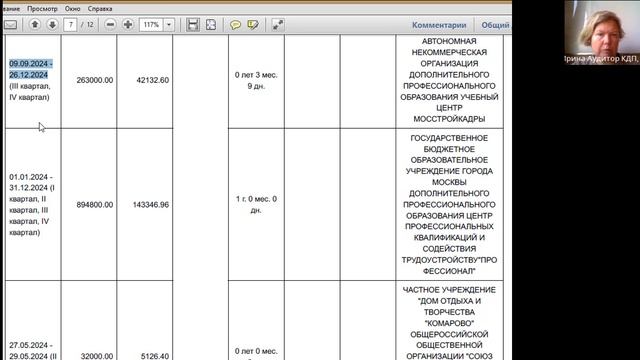Open the zoom level dropdown arrow

[x=169, y=25]
